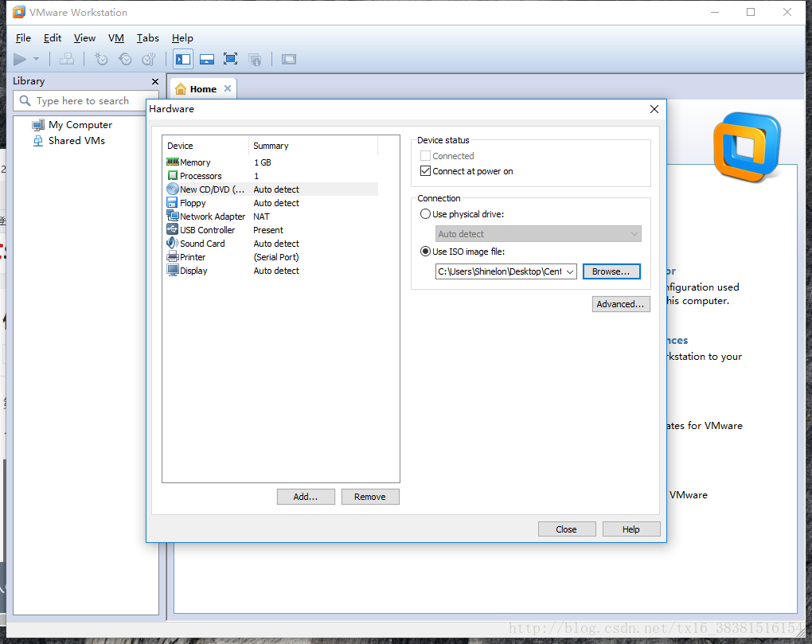Click the Full Screen mode toolbar icon
The height and width of the screenshot is (644, 812).
(x=230, y=59)
